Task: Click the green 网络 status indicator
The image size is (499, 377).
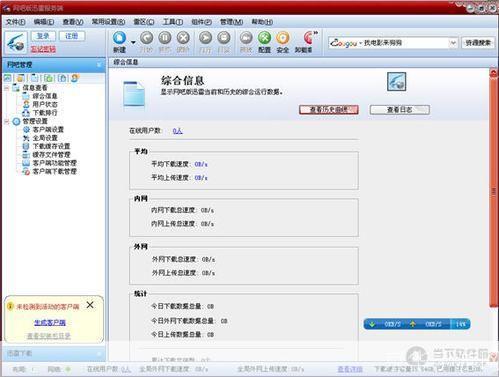Action: (x=68, y=369)
